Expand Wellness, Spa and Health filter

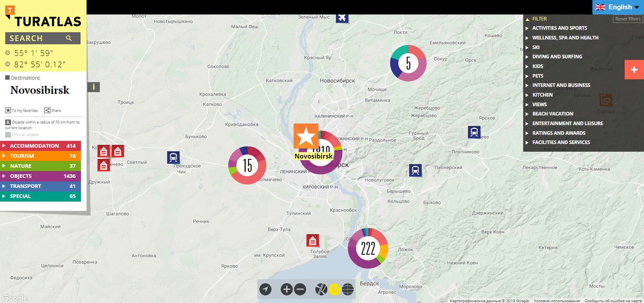coord(565,38)
